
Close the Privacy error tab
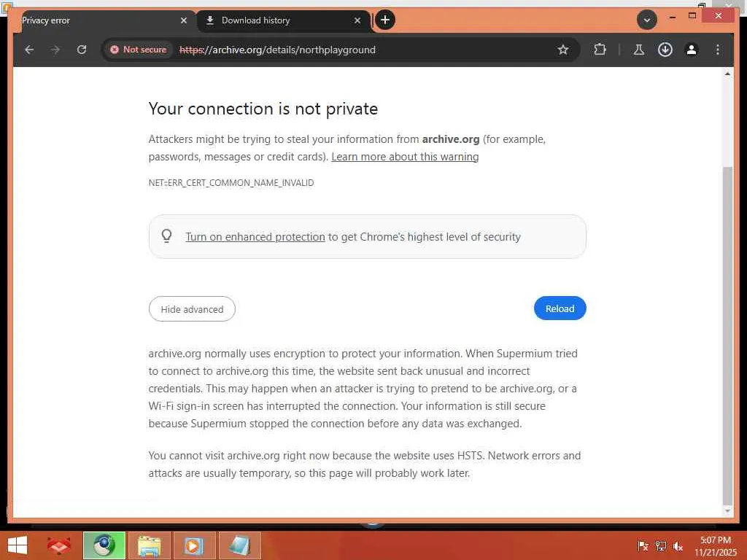(x=184, y=20)
